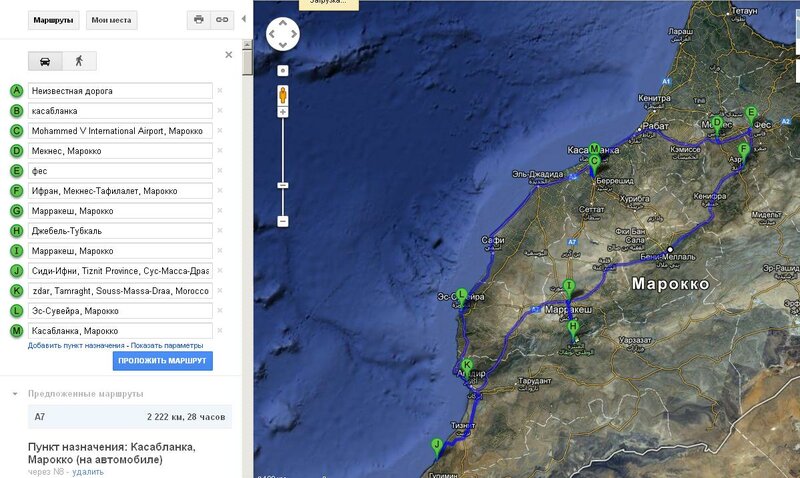Screen dimensions: 800x478
Task: Switch to walking directions mode
Action: [78, 60]
